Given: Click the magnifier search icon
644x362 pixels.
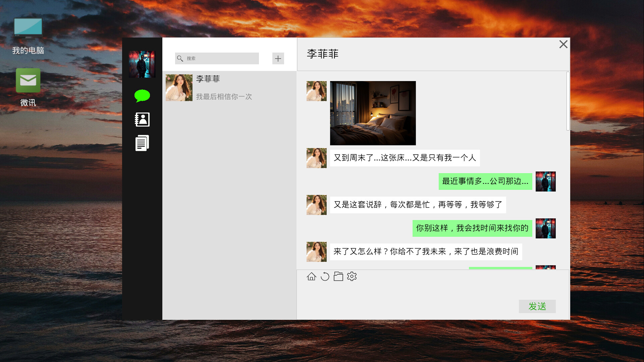Looking at the screenshot, I should (180, 58).
